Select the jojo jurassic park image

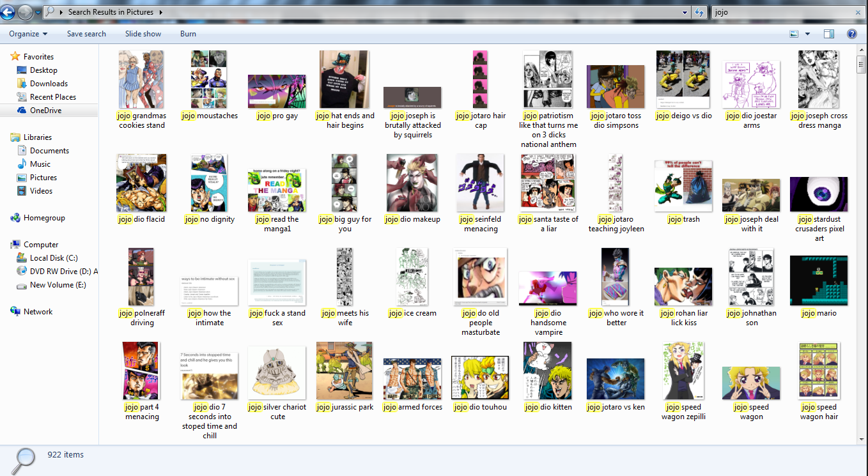click(x=345, y=371)
